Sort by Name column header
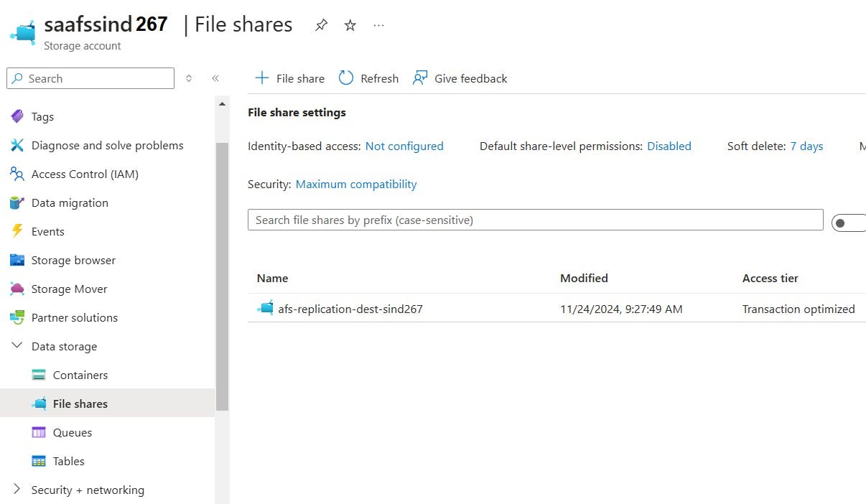The height and width of the screenshot is (504, 866). coord(272,278)
